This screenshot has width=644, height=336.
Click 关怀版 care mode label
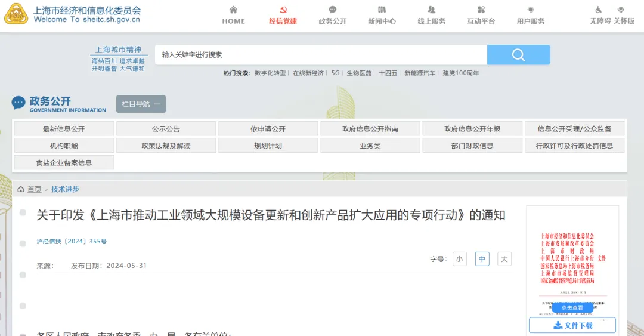click(x=624, y=21)
